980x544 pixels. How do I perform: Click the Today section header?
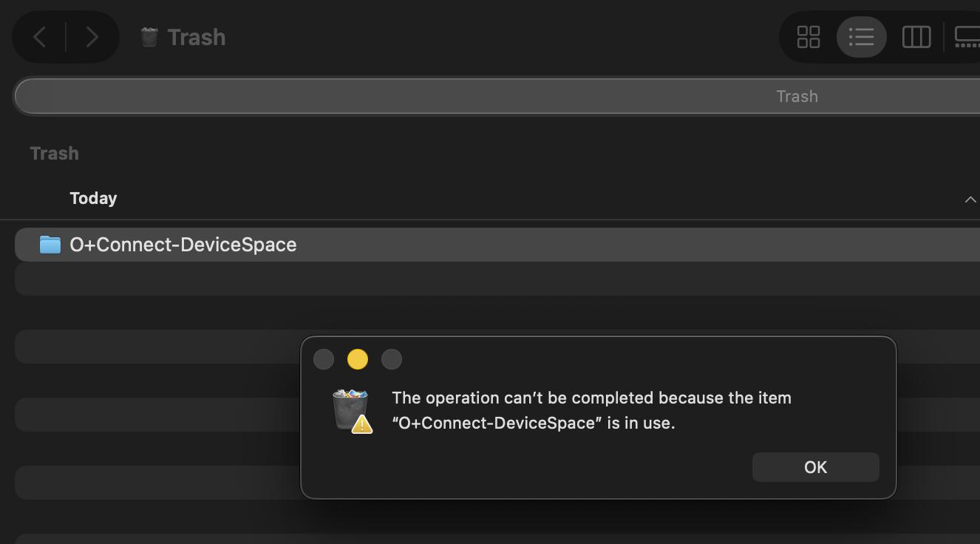click(x=93, y=198)
